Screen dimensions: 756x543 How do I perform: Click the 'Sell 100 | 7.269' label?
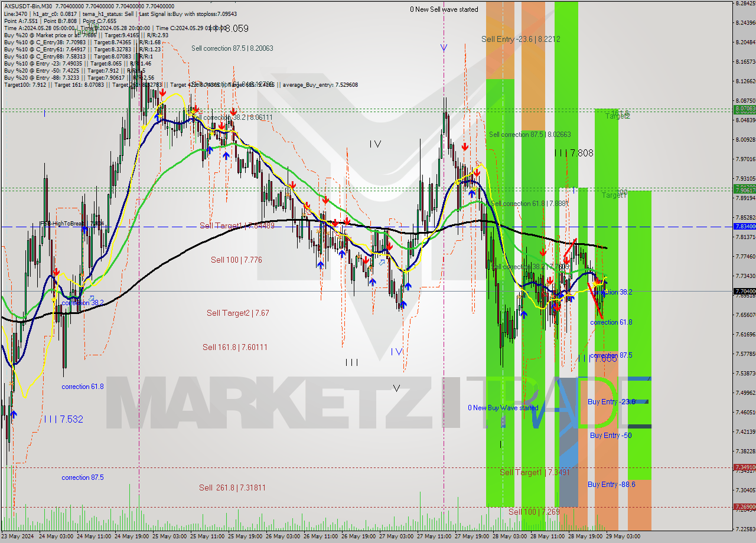tap(534, 512)
